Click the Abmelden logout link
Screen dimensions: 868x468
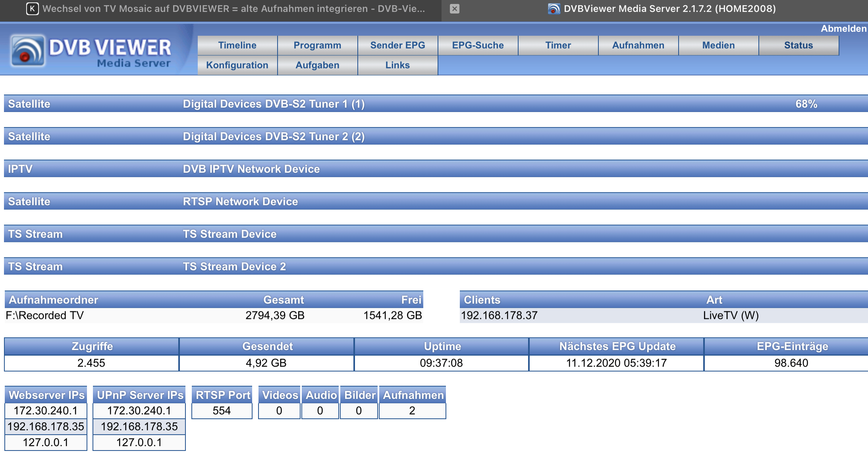click(x=843, y=29)
